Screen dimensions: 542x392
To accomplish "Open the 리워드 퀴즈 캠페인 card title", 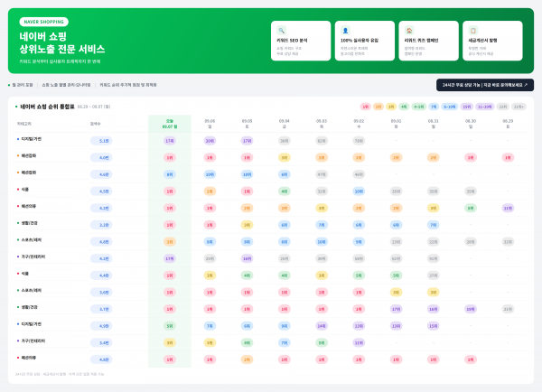I will pos(421,41).
